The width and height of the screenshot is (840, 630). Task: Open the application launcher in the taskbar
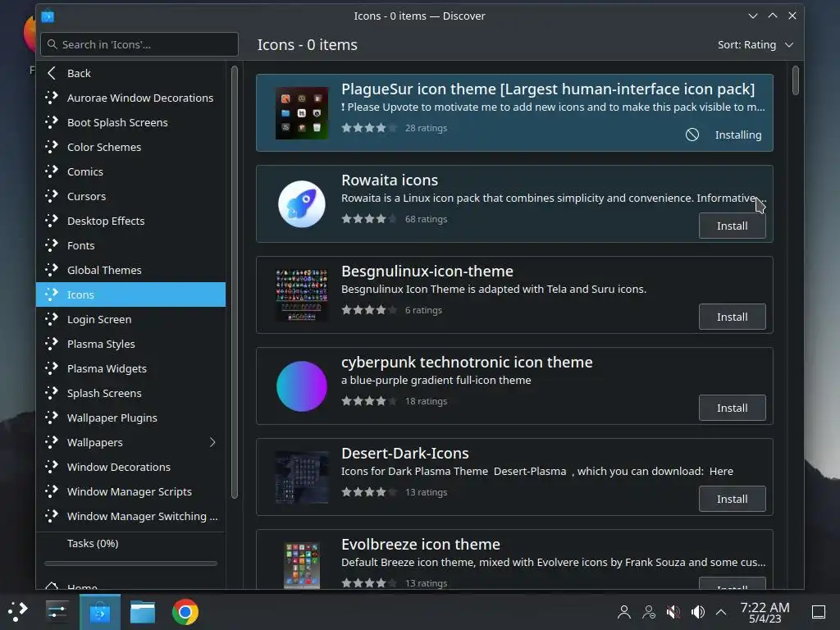tap(18, 612)
